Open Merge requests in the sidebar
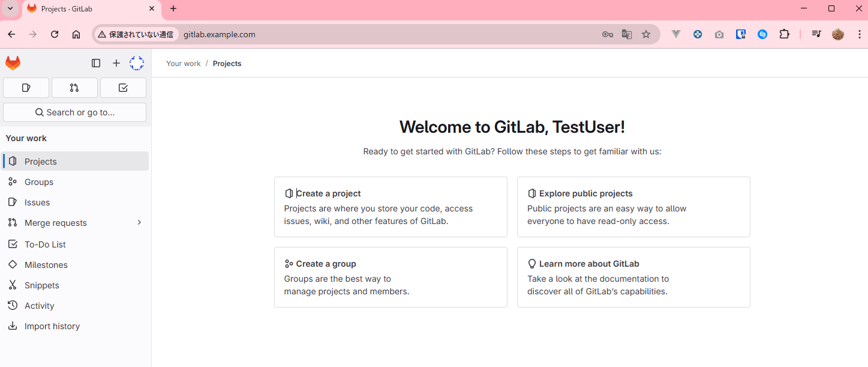The height and width of the screenshot is (367, 868). pos(76,223)
